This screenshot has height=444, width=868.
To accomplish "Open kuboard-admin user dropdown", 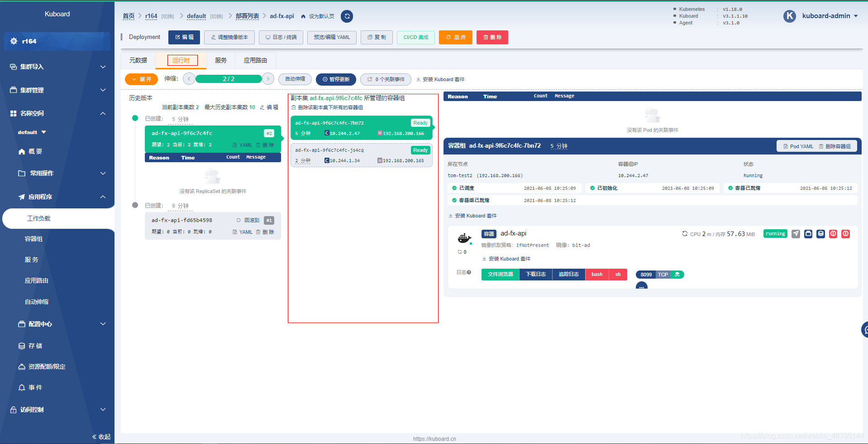I will coord(830,16).
